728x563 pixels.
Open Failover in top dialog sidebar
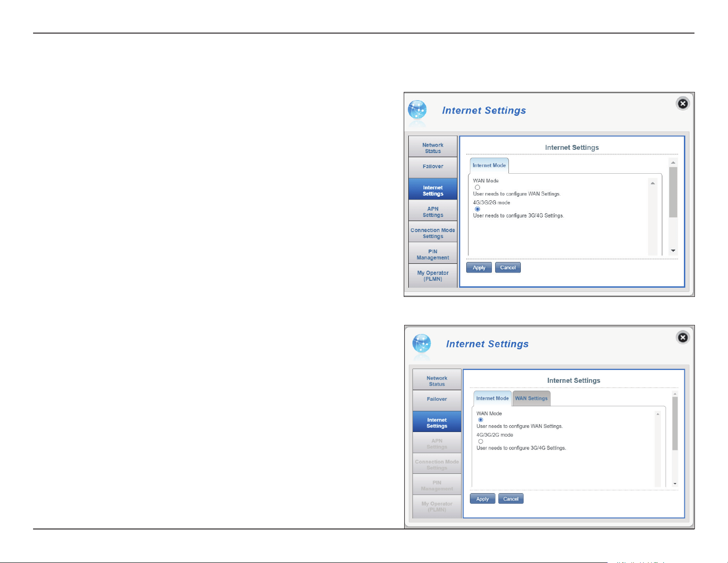[x=433, y=167]
